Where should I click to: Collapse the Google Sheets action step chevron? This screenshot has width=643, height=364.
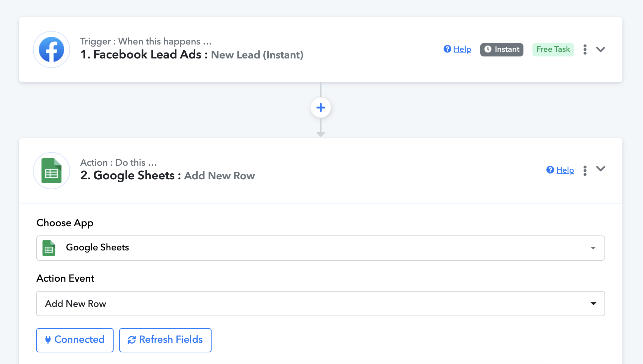click(x=600, y=169)
